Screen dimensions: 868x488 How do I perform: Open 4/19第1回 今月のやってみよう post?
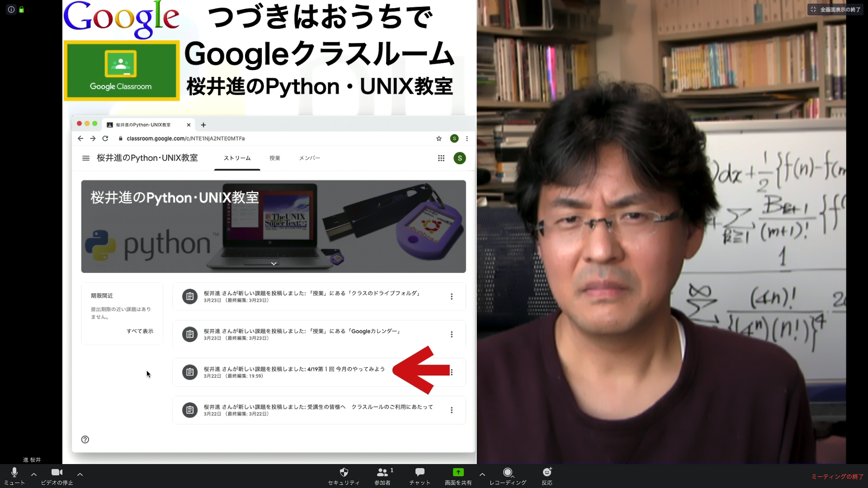click(319, 372)
